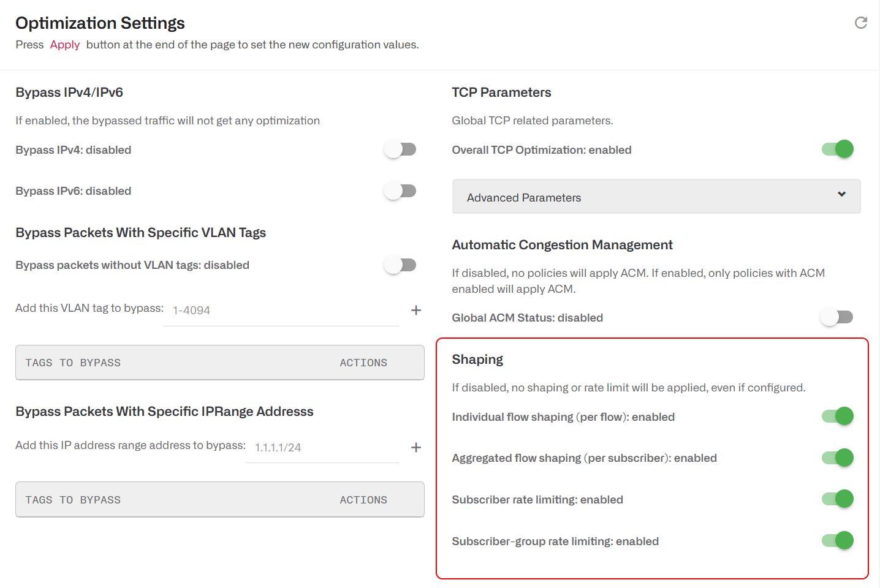
Task: Click 'Global TCP related parameters.' text
Action: tap(533, 121)
